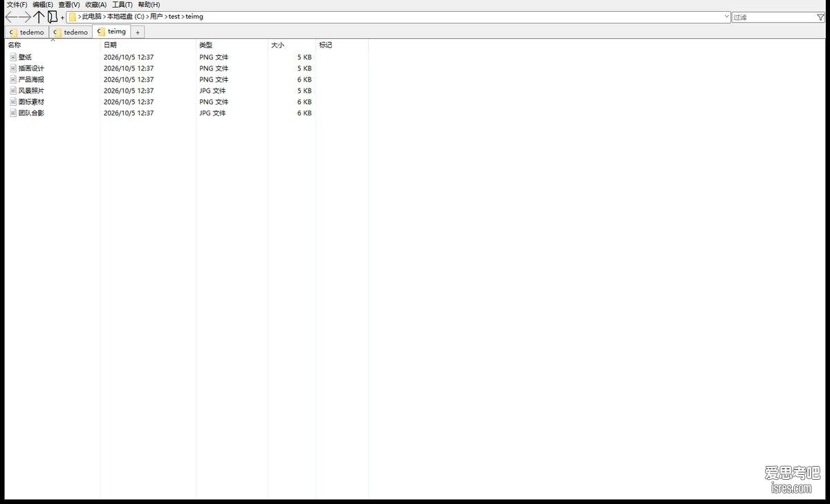Click the 5 KB size of 壁纸
Screen dimensions: 830x504
pos(304,57)
